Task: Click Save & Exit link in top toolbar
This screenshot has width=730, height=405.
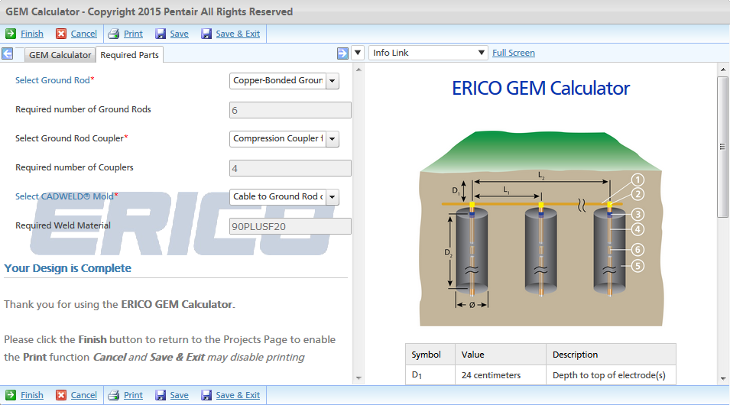Action: tap(238, 34)
